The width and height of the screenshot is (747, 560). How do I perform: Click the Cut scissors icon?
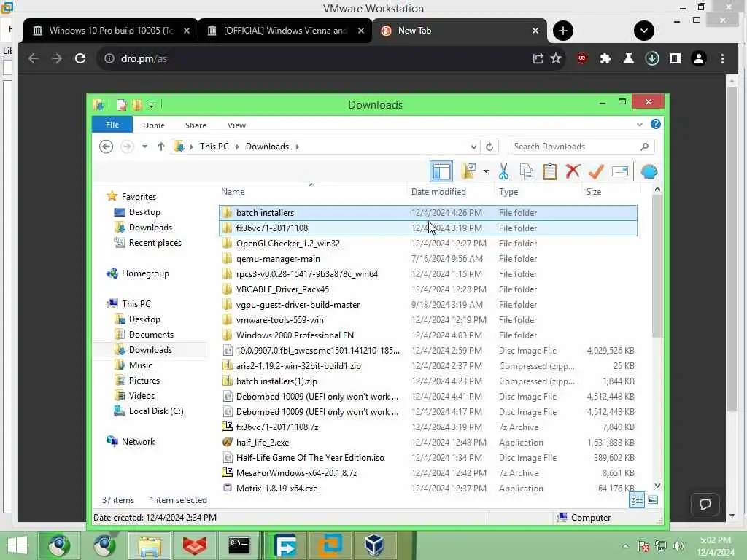point(503,171)
